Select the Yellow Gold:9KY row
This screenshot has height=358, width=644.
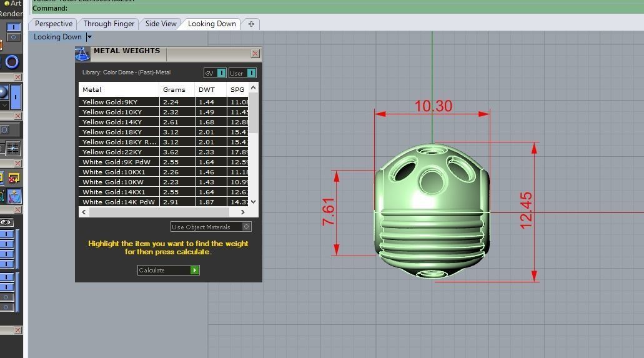[164, 102]
